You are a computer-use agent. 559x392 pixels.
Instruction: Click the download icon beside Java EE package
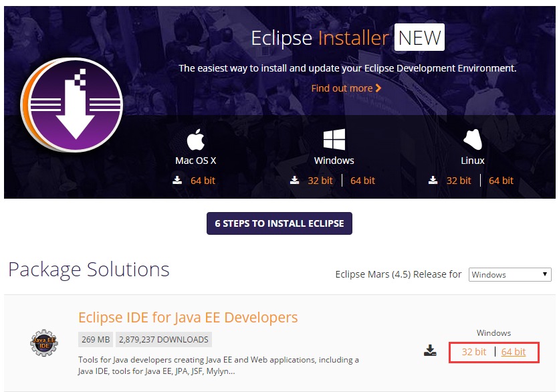click(x=430, y=351)
